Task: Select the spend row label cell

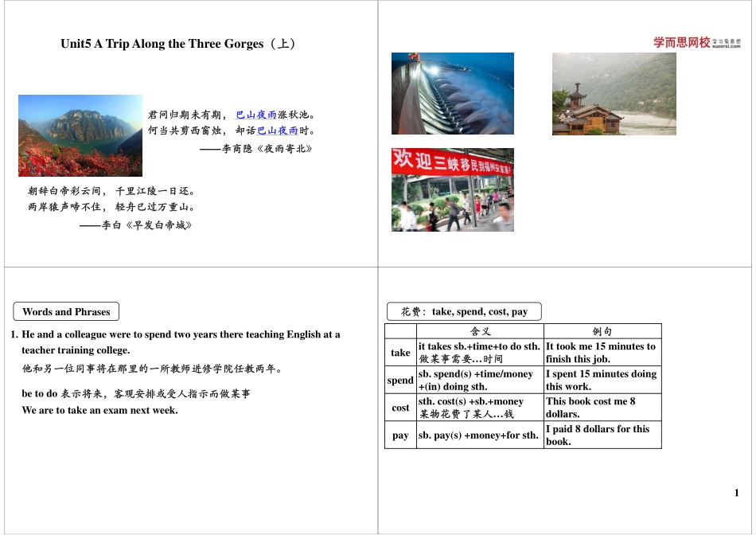Action: coord(401,381)
